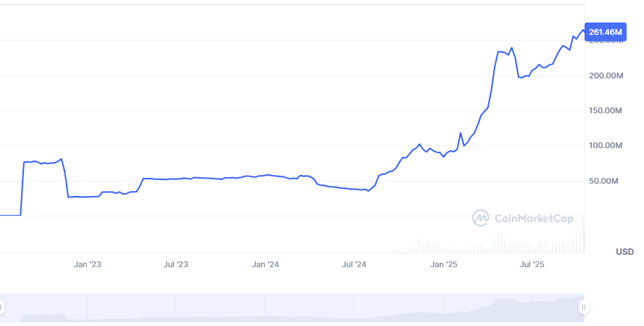The height and width of the screenshot is (326, 644).
Task: Click the Jan '24 date axis label
Action: tap(265, 265)
